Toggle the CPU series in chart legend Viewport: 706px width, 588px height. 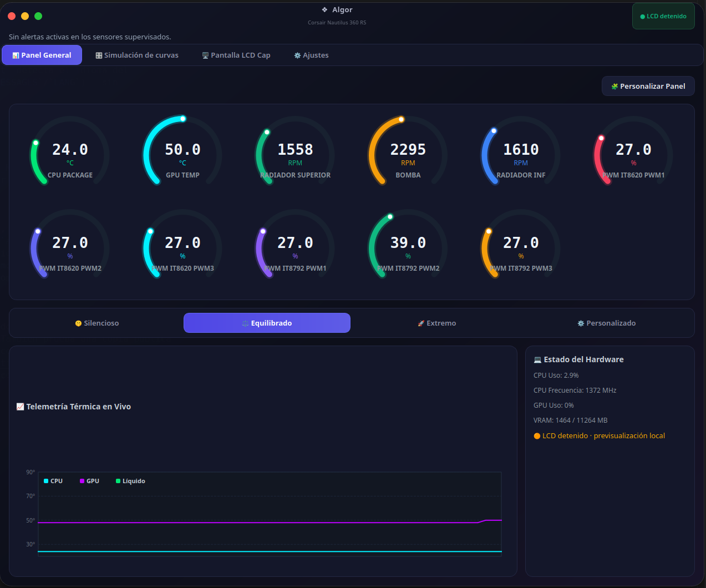(53, 481)
